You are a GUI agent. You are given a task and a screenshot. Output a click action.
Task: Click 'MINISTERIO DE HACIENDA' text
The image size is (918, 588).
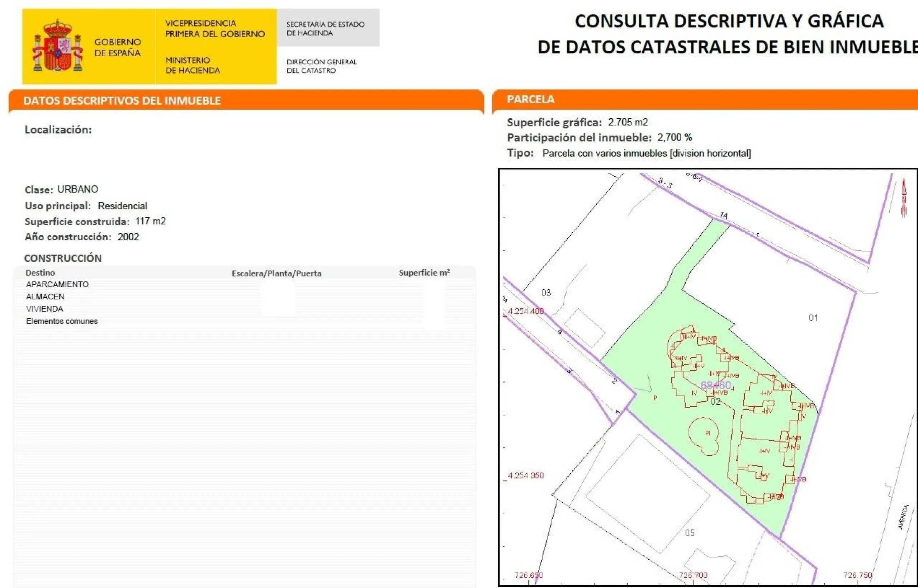pos(193,65)
